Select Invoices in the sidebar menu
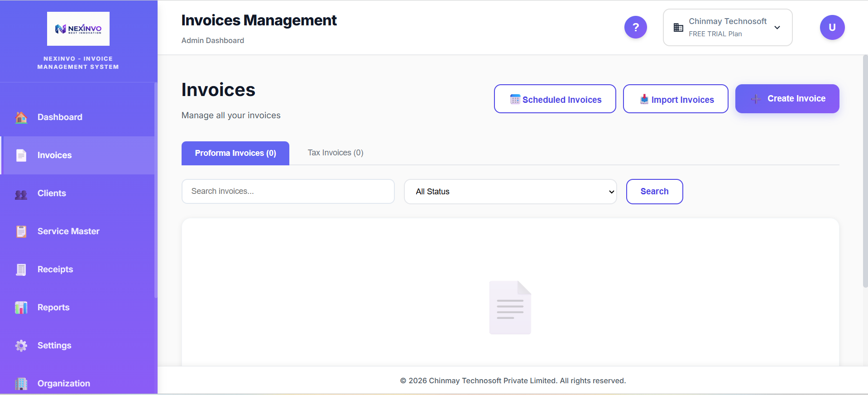This screenshot has height=395, width=868. point(78,155)
